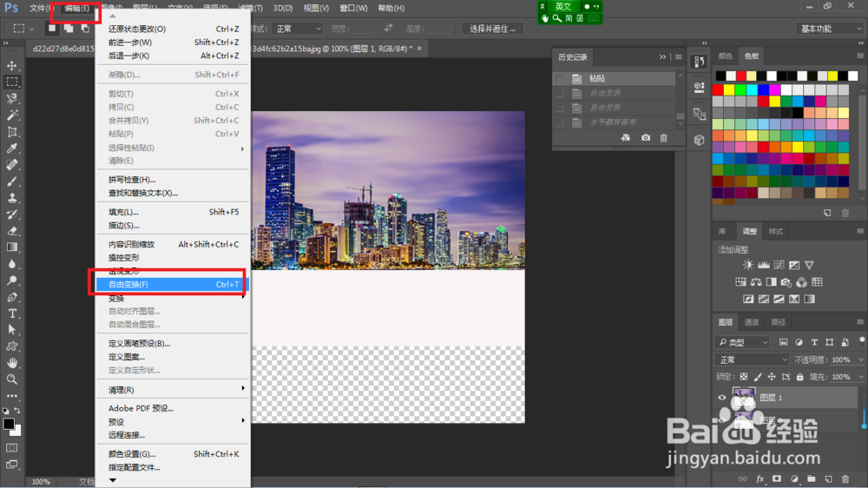Pick the yellow swatch beside red
The image size is (868, 488).
pos(730,89)
